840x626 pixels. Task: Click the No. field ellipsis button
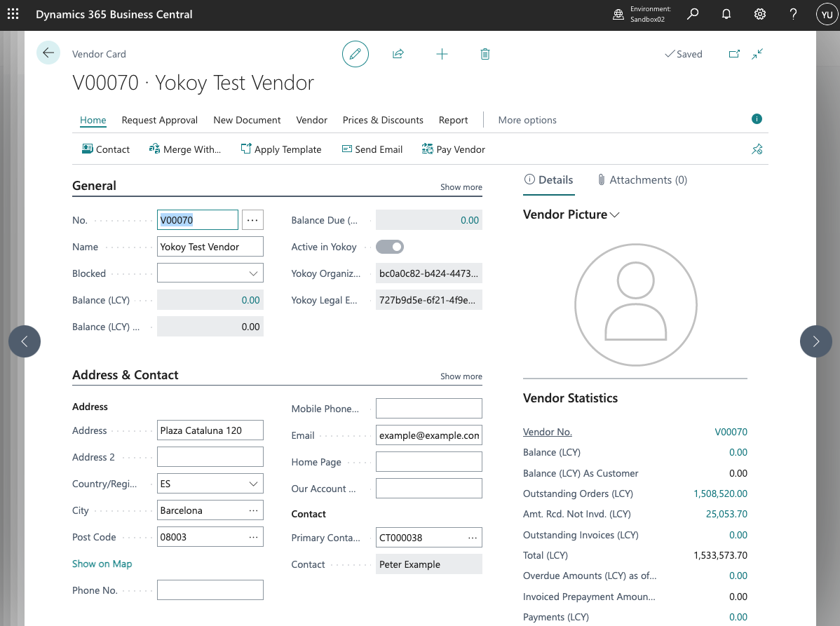pyautogui.click(x=252, y=220)
